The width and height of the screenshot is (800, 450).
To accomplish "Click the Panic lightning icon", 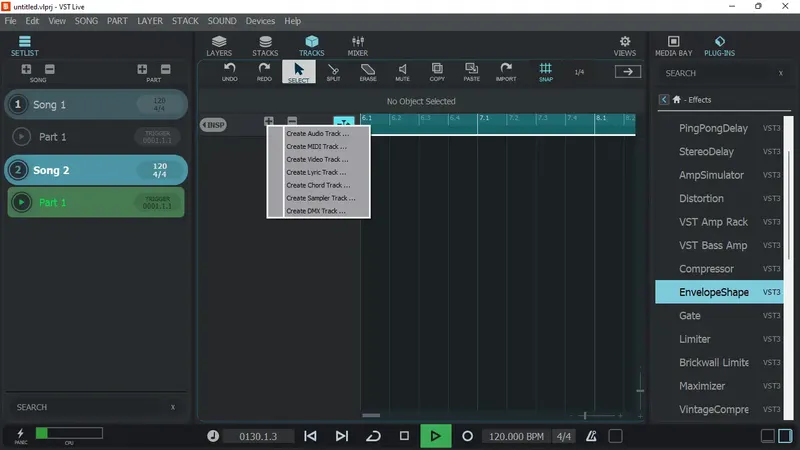I will pyautogui.click(x=20, y=434).
